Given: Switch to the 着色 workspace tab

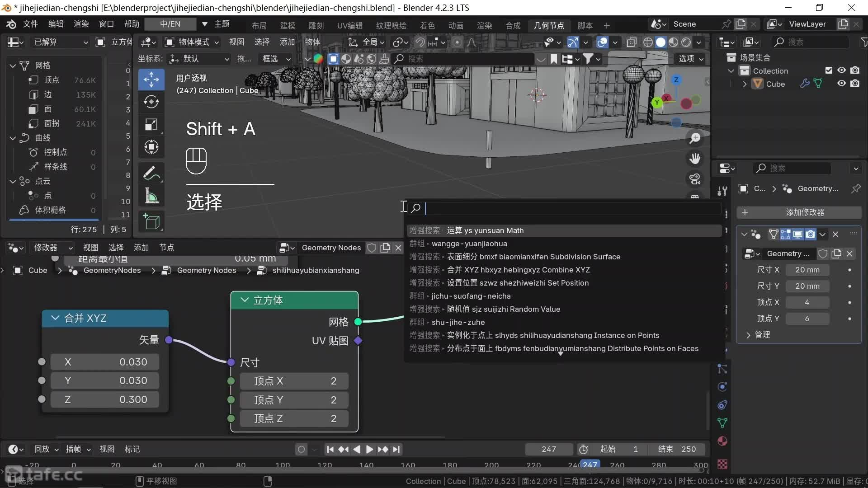Looking at the screenshot, I should pos(427,25).
